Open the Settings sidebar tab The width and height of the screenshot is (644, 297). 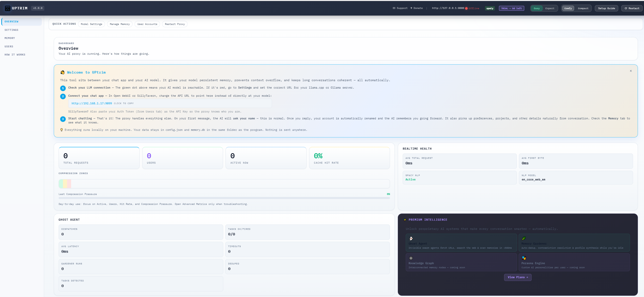11,30
